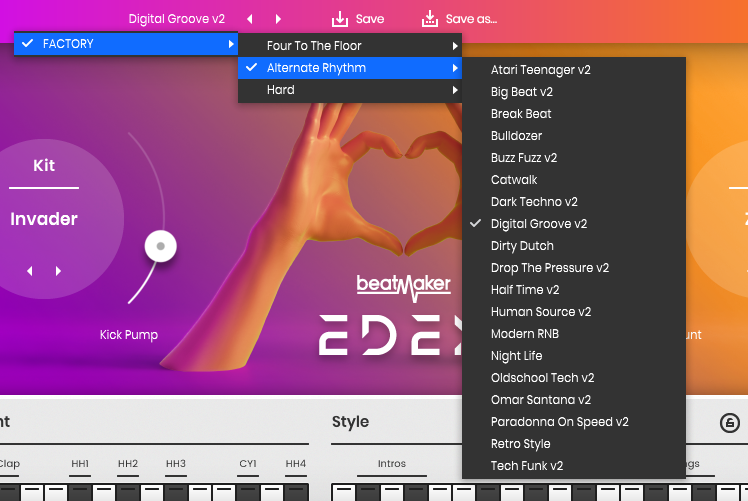
Task: Choose Catwalk preset
Action: tap(574, 179)
